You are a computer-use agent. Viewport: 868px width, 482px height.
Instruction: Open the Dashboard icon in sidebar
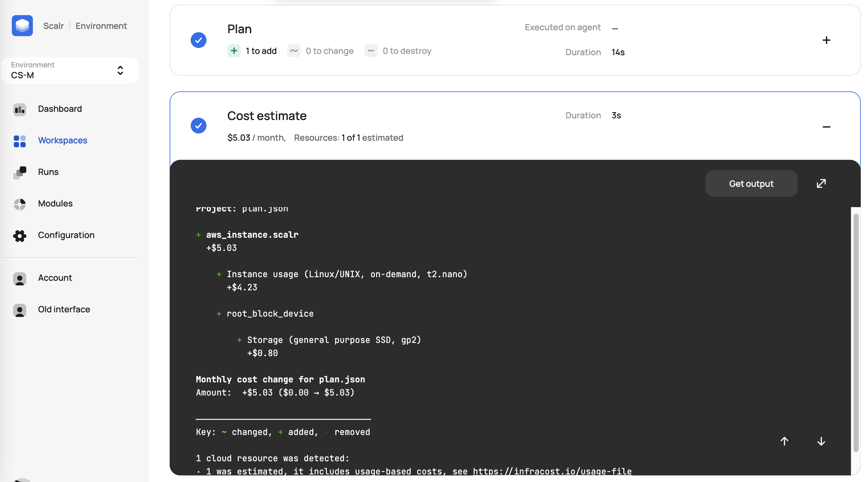19,109
